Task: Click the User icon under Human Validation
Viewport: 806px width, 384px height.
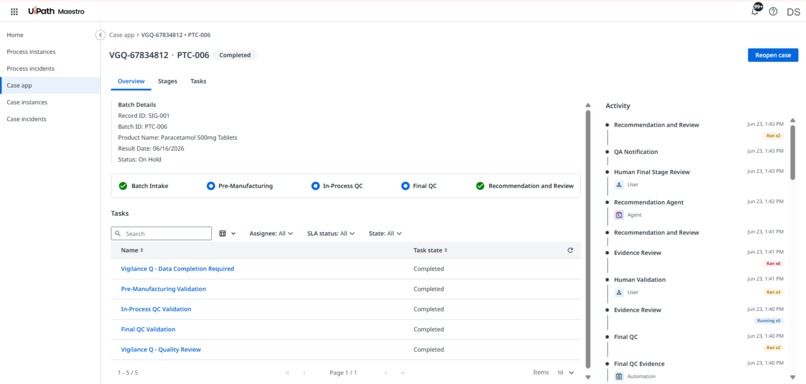Action: 619,292
